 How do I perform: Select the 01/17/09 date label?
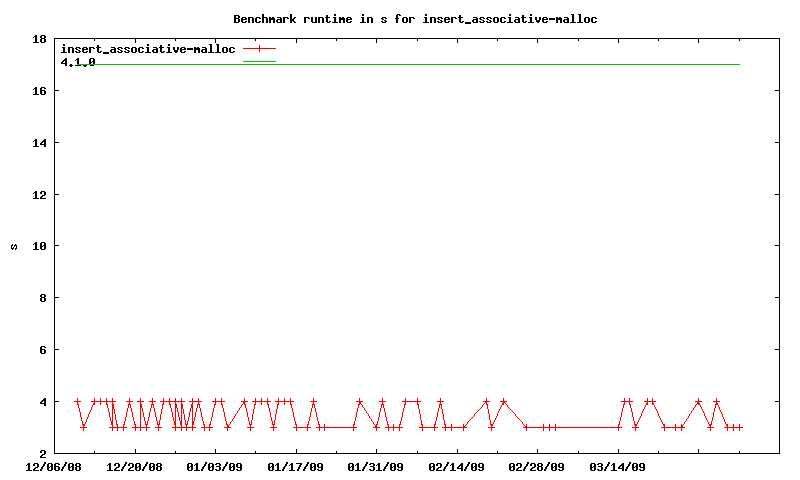[x=295, y=467]
